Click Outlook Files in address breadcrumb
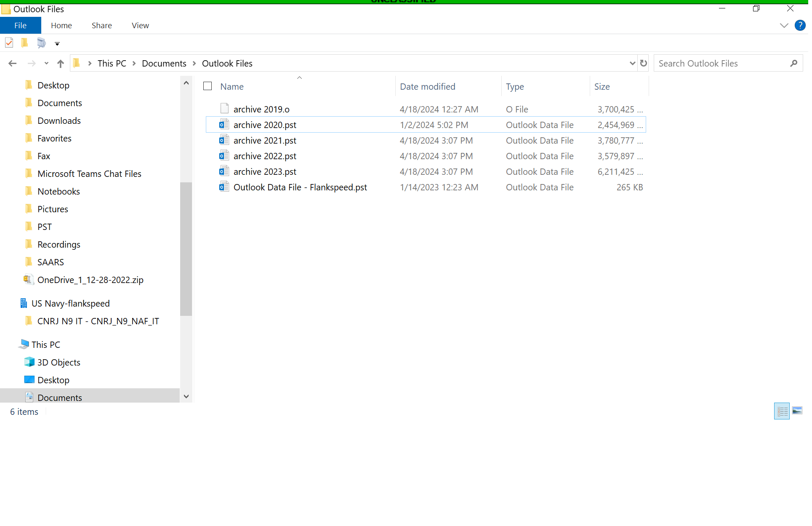The height and width of the screenshot is (526, 812). click(228, 64)
